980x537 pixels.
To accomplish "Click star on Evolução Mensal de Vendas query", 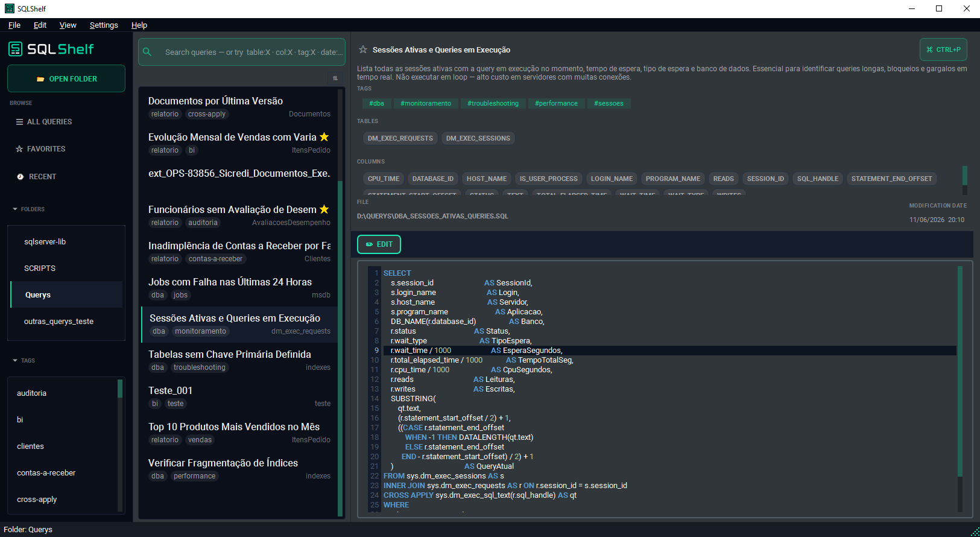I will tap(324, 137).
